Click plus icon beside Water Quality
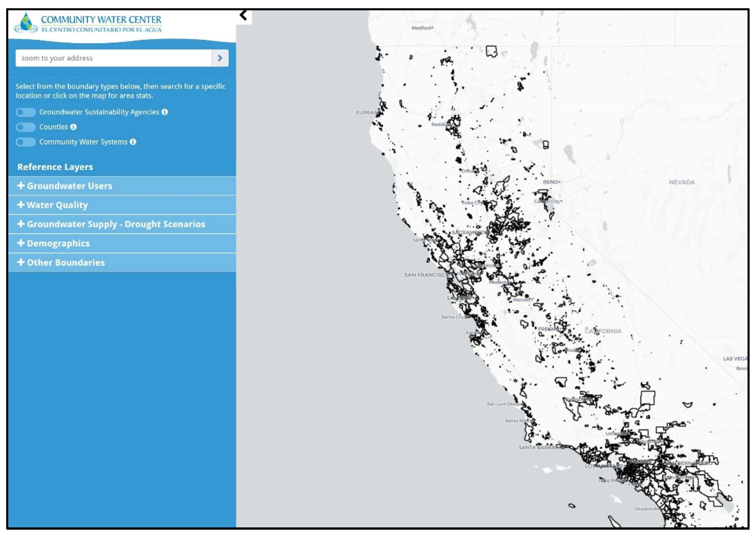 (x=21, y=205)
